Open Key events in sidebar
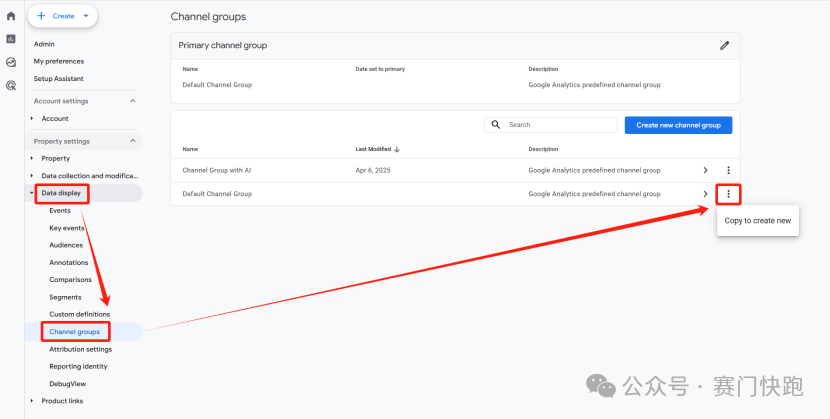 [x=66, y=228]
